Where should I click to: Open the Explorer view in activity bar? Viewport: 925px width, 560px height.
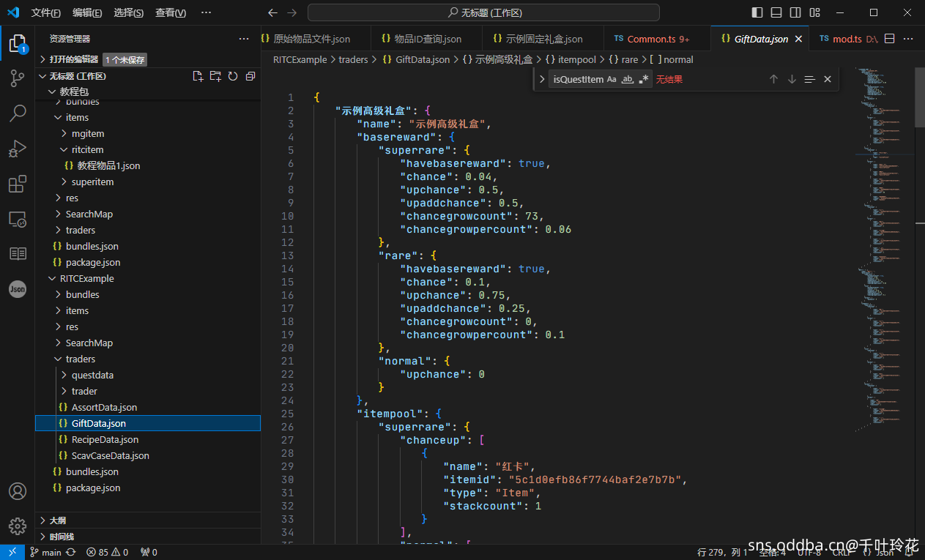(18, 44)
